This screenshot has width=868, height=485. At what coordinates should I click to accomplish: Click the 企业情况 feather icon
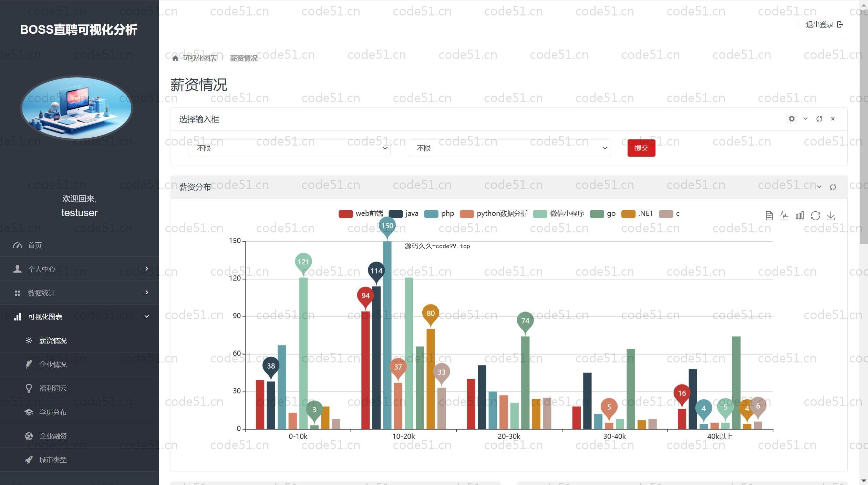tap(29, 364)
